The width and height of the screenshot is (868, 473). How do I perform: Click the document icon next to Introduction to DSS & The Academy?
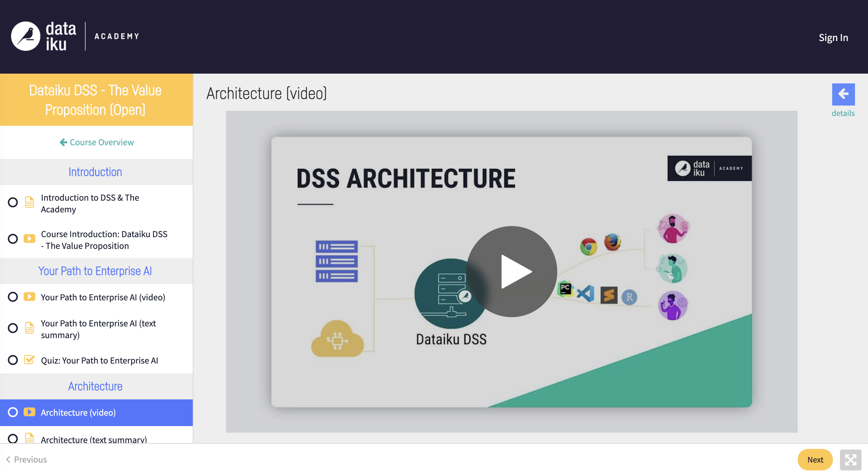pyautogui.click(x=30, y=203)
